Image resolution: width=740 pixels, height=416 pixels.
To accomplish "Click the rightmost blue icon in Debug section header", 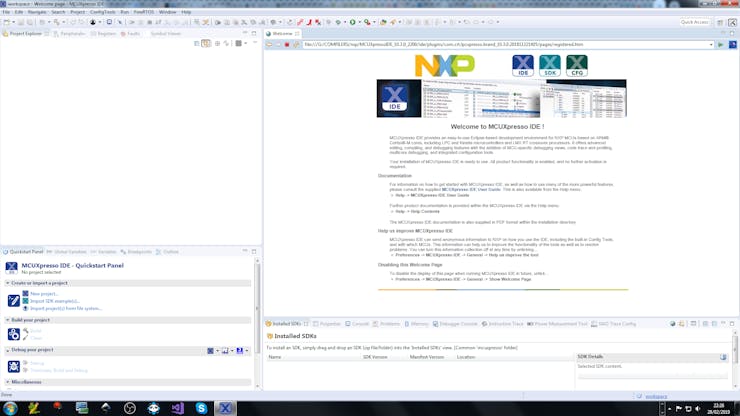I will click(x=240, y=351).
